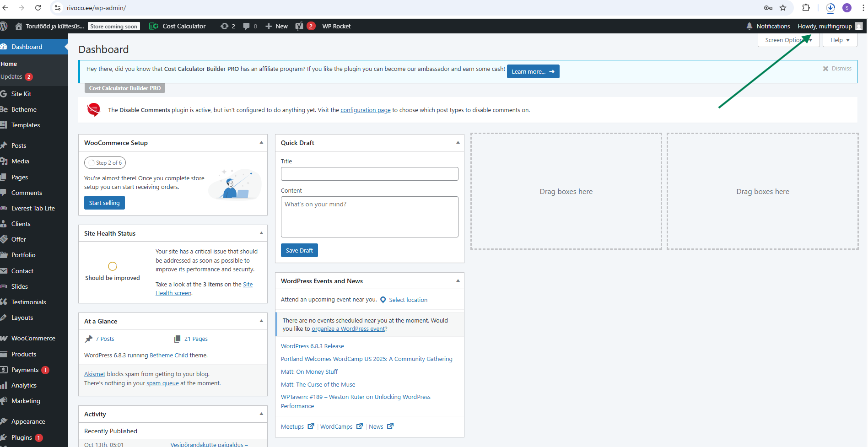Collapse the WooCommerce Setup panel
868x447 pixels.
tap(261, 143)
